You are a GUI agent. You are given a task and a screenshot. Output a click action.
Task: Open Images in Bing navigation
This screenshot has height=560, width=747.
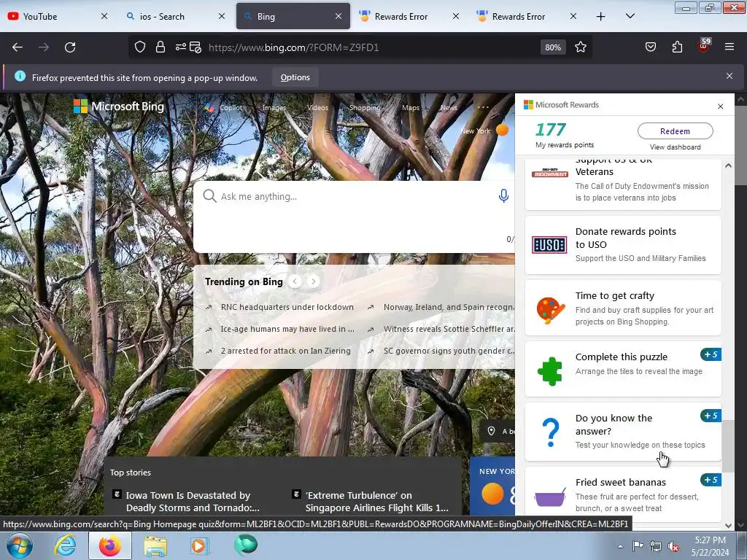(x=274, y=108)
